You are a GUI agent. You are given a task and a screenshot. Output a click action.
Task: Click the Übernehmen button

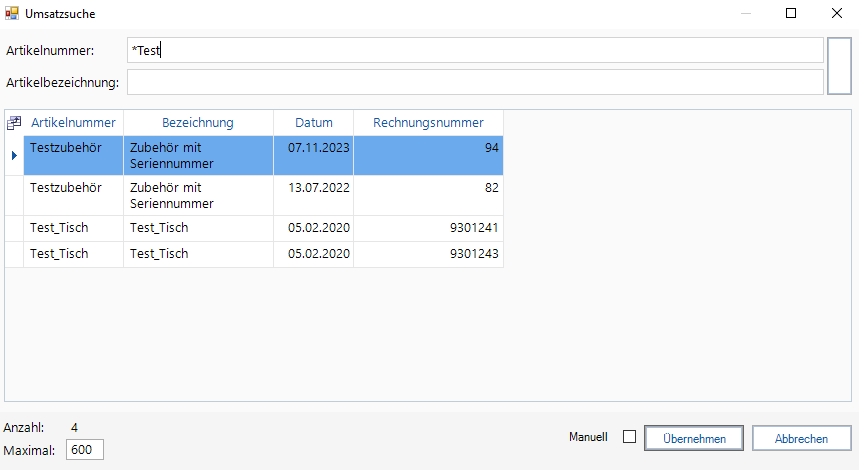(x=693, y=439)
